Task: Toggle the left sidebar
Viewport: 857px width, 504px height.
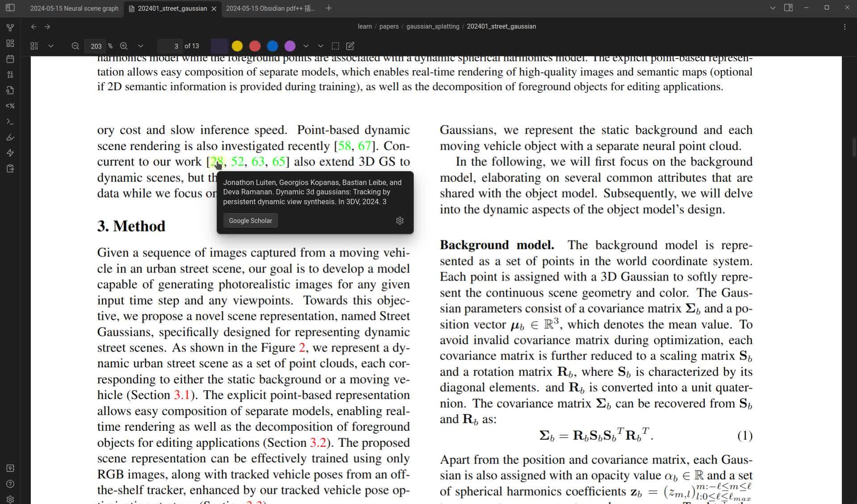Action: tap(10, 8)
